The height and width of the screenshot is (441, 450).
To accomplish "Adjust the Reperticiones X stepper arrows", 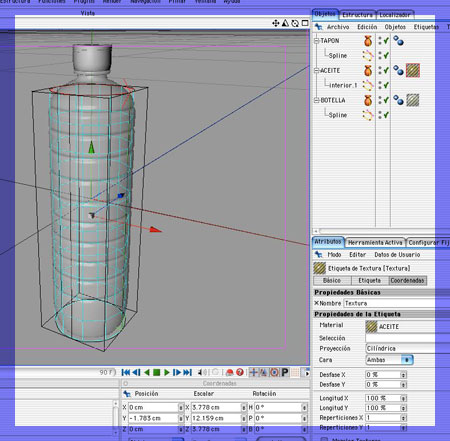I will 403,418.
